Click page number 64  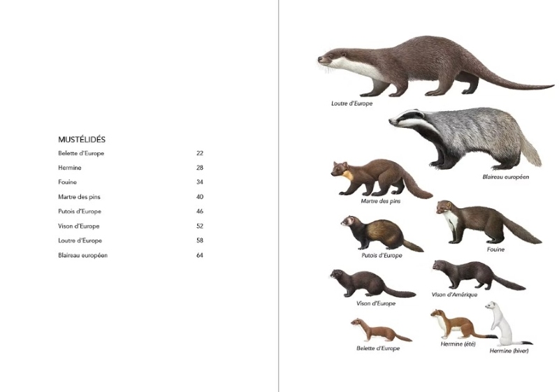pyautogui.click(x=200, y=255)
